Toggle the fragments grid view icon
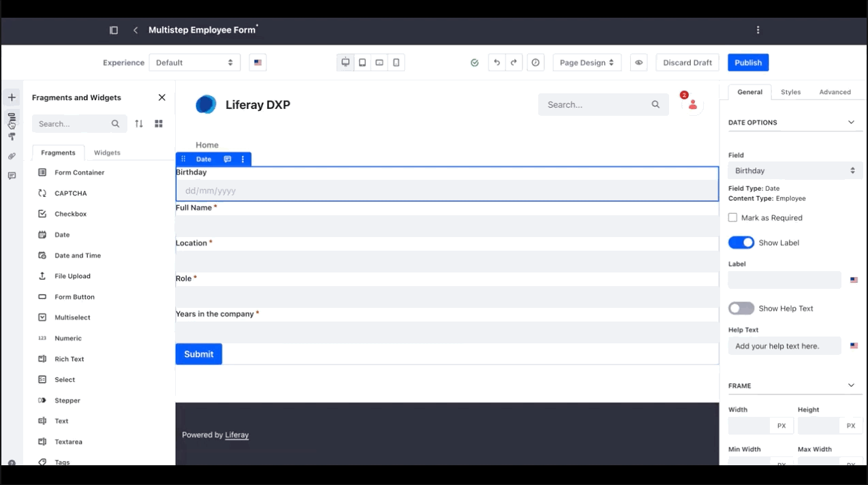The width and height of the screenshot is (868, 485). (159, 124)
